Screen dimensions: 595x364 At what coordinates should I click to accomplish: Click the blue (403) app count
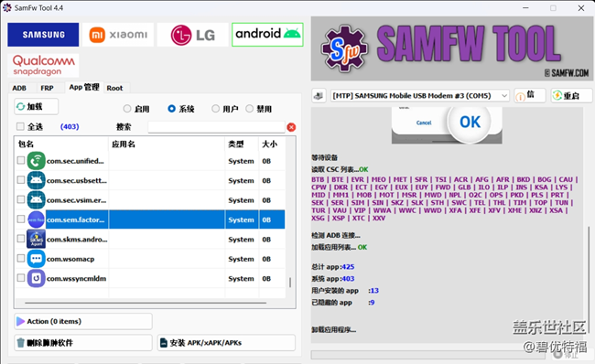[70, 126]
